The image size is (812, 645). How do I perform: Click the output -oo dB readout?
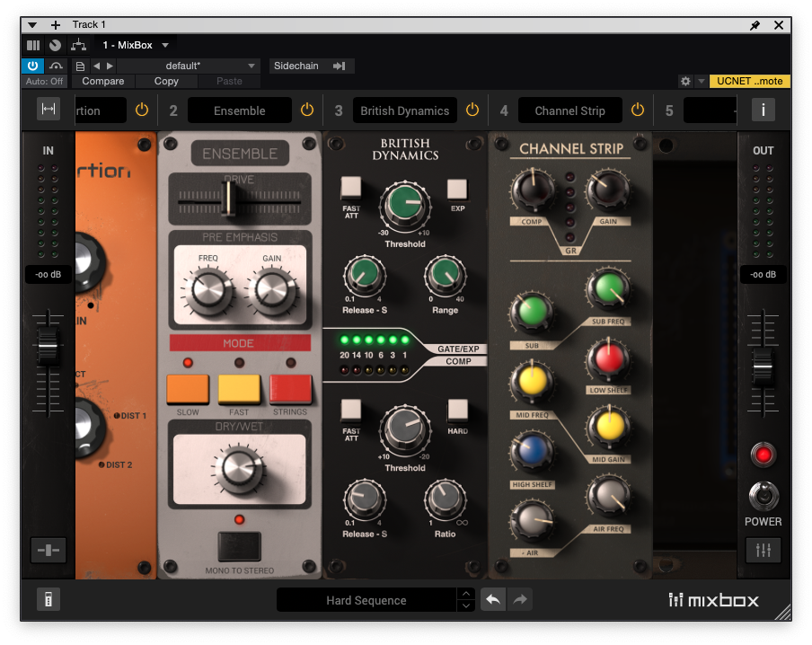(x=763, y=275)
